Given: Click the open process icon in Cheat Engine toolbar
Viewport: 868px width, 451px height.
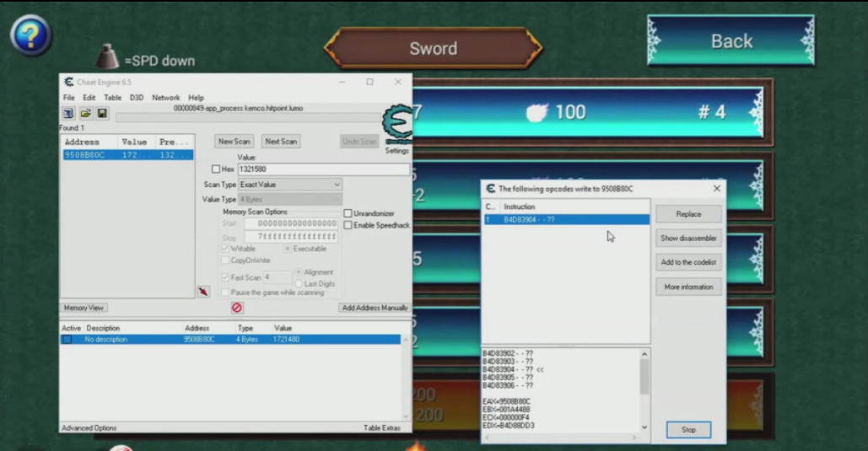Looking at the screenshot, I should 68,114.
